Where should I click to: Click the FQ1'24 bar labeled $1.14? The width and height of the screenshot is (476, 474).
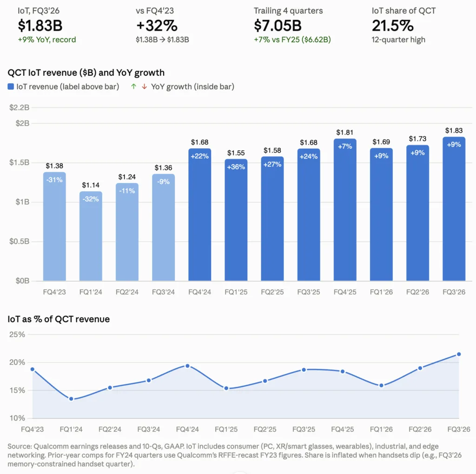point(91,236)
